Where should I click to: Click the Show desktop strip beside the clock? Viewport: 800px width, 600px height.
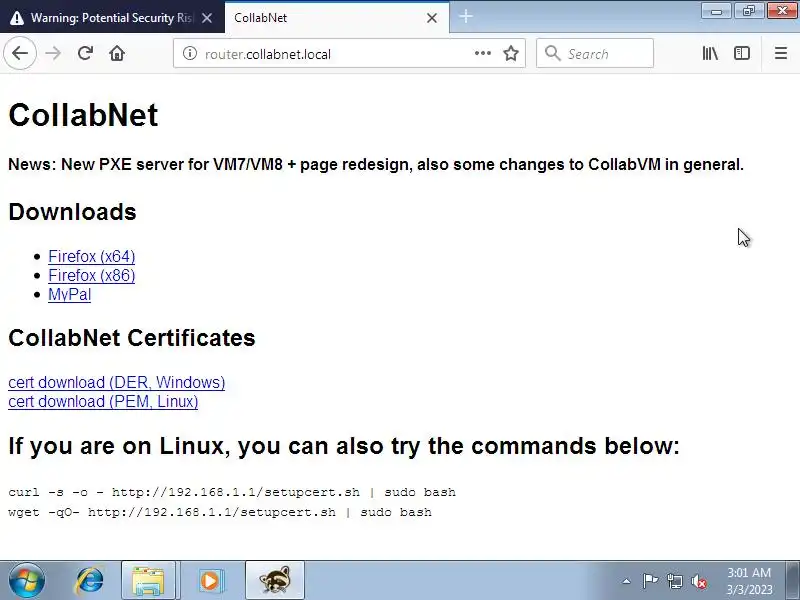(793, 581)
